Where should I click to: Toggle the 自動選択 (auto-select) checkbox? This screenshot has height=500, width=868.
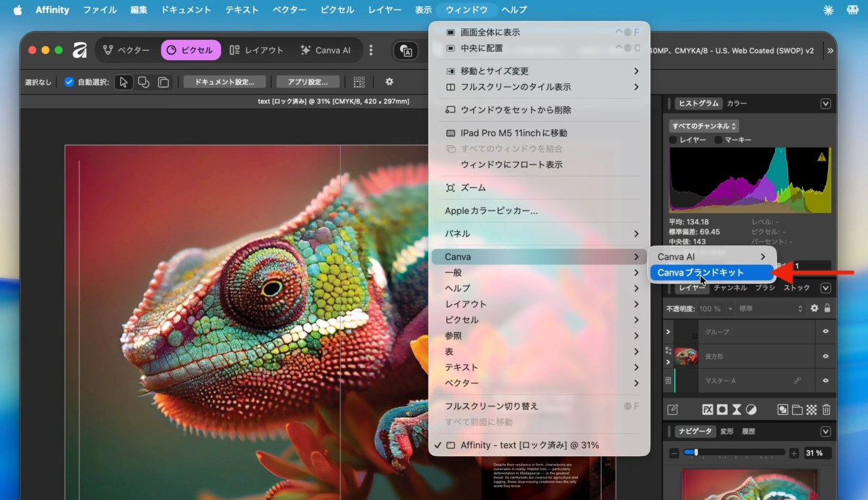pyautogui.click(x=68, y=82)
